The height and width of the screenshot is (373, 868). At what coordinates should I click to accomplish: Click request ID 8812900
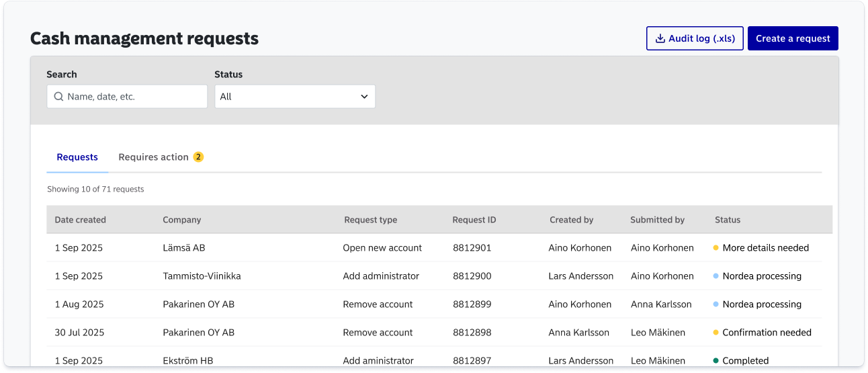(x=472, y=276)
